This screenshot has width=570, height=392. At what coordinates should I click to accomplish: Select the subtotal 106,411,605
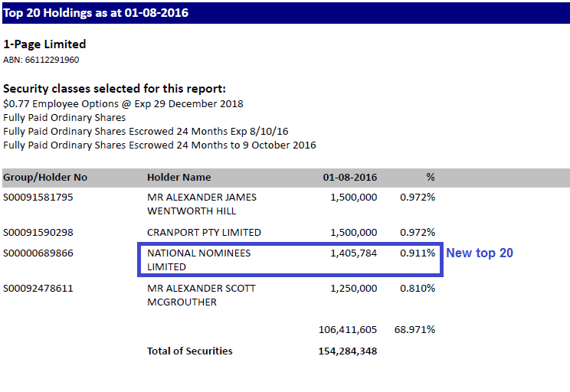click(348, 330)
